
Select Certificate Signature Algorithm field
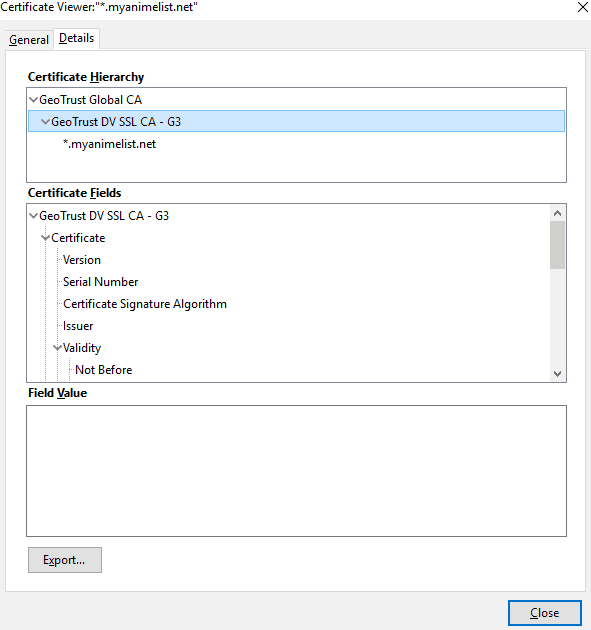[x=145, y=304]
